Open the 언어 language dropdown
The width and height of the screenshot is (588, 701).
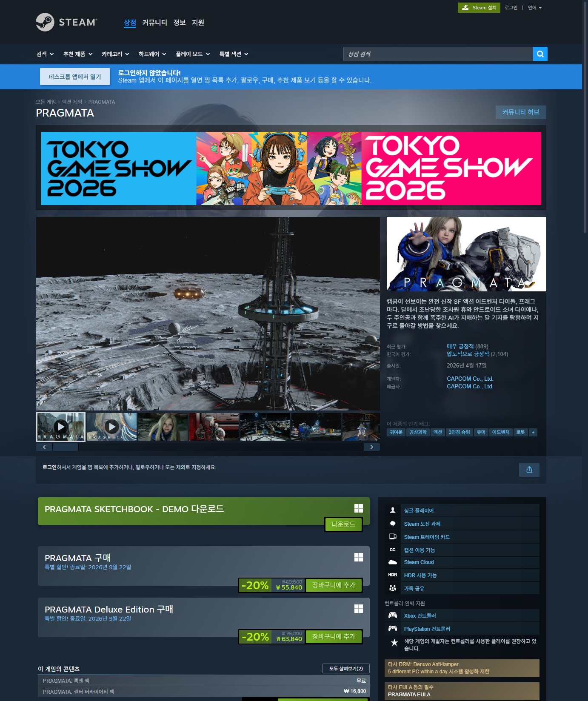pos(535,8)
